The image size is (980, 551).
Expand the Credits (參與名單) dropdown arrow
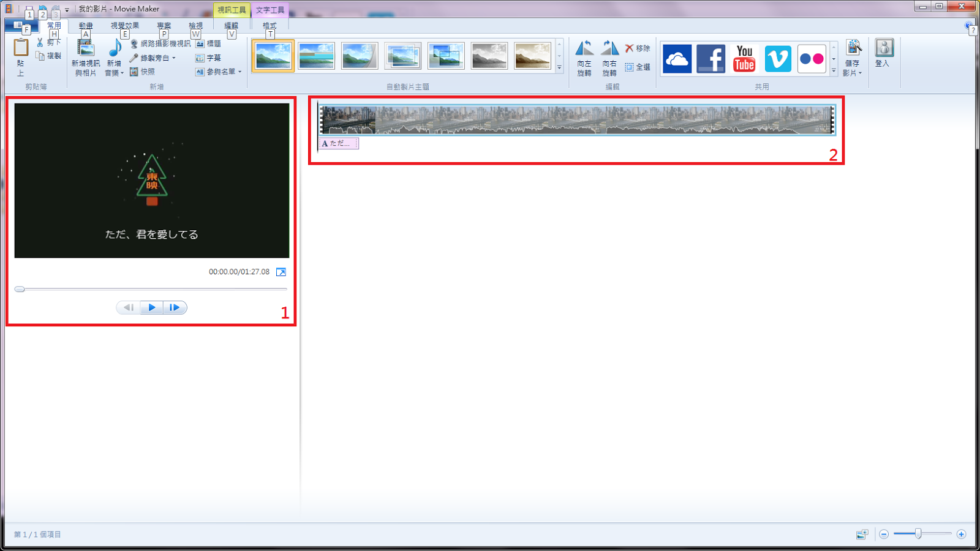click(239, 72)
